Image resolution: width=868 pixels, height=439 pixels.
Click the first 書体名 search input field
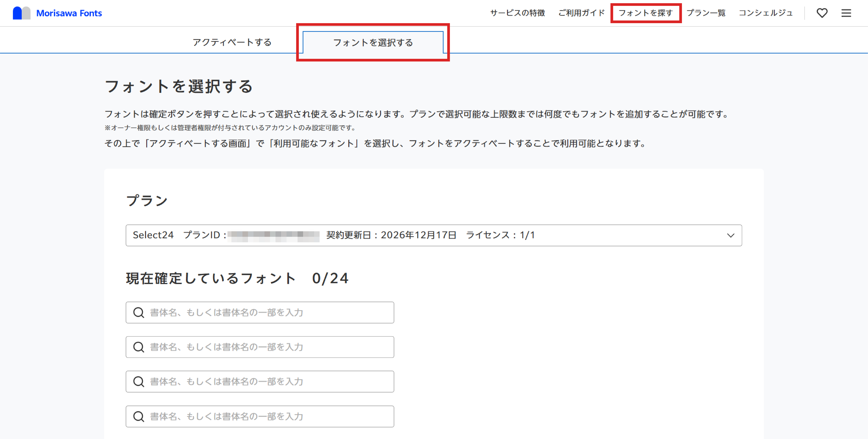(259, 312)
